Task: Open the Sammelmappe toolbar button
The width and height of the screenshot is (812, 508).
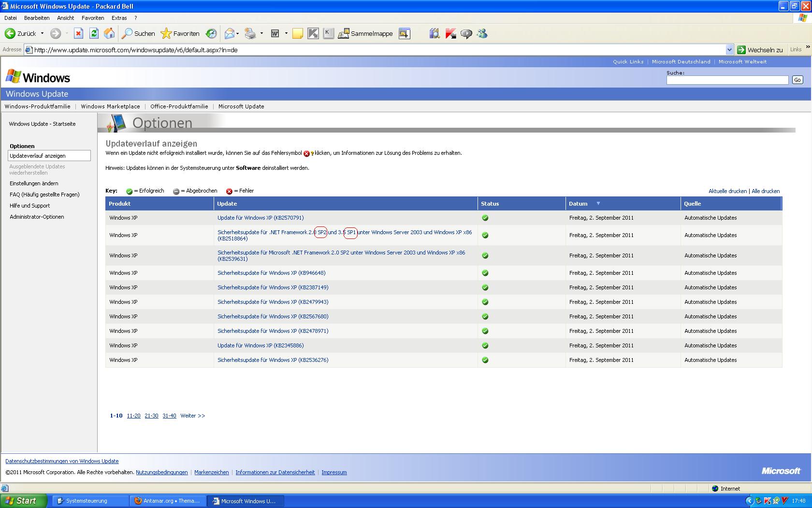Action: 365,33
